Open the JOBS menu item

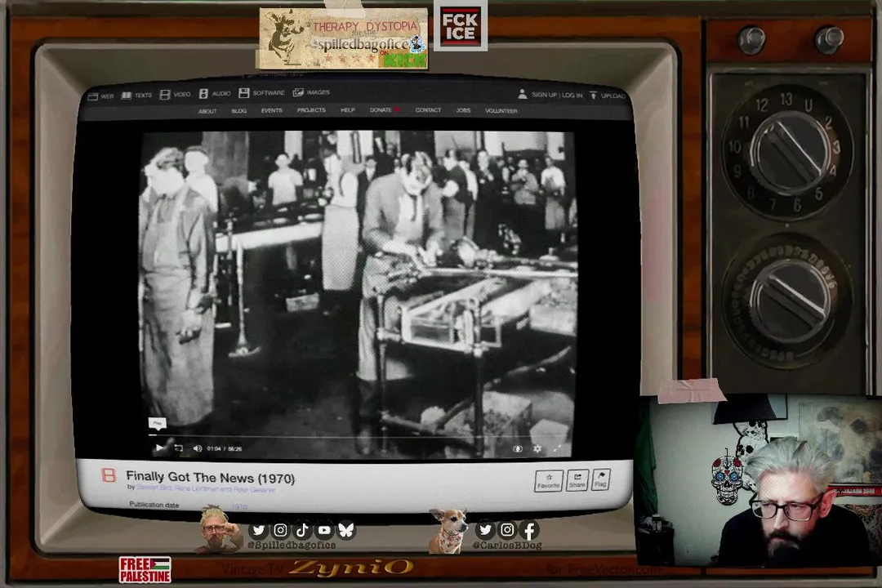[x=464, y=110]
